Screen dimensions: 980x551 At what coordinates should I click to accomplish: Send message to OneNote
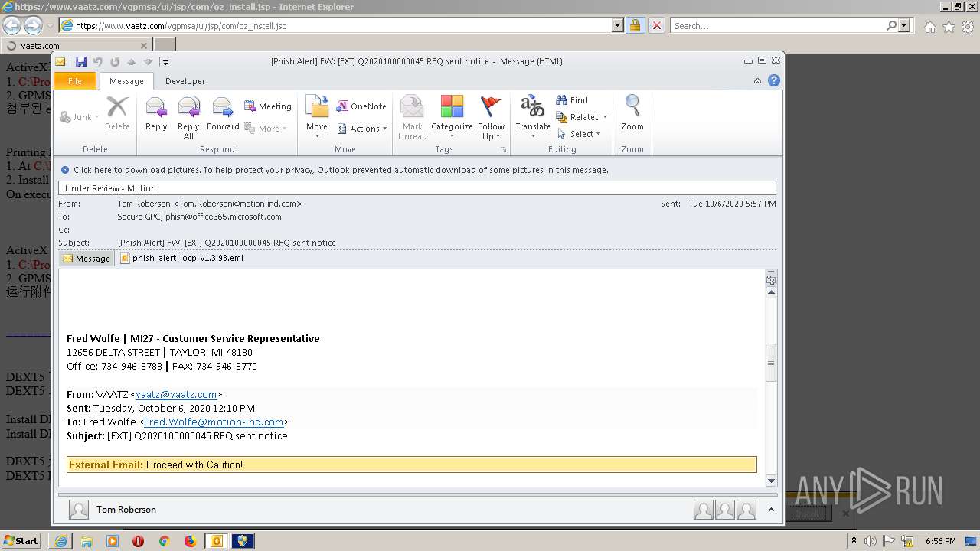tap(361, 106)
